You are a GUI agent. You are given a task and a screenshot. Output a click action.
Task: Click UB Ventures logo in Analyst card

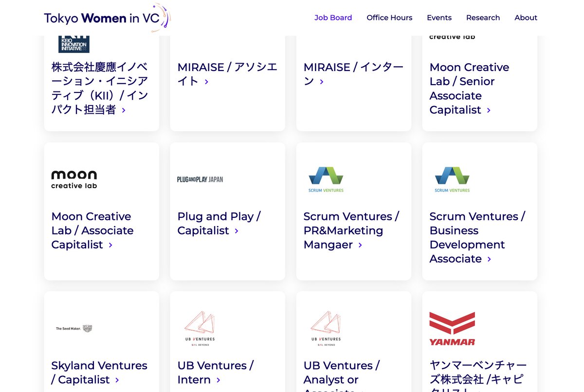coord(326,329)
